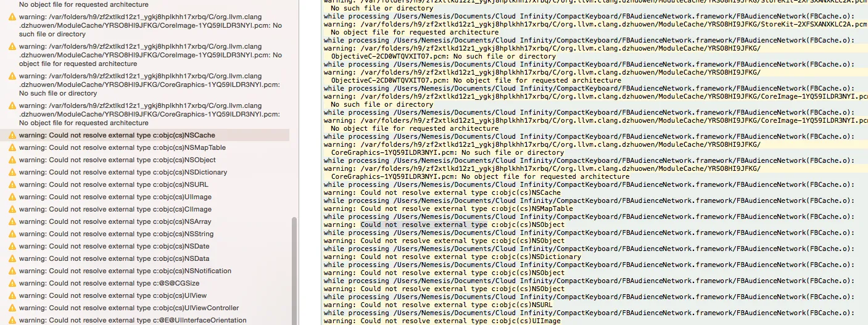
Task: Click the warning icon beside the NSNotification warning
Action: pos(12,271)
